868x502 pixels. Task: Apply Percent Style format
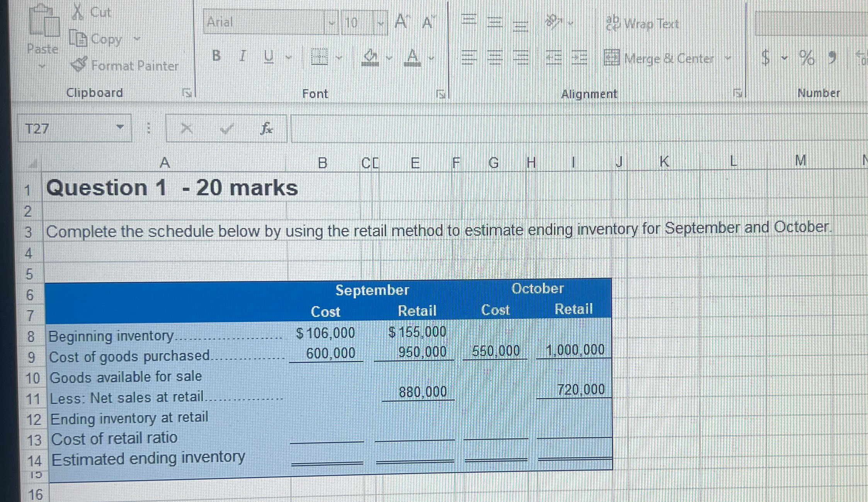coord(807,58)
